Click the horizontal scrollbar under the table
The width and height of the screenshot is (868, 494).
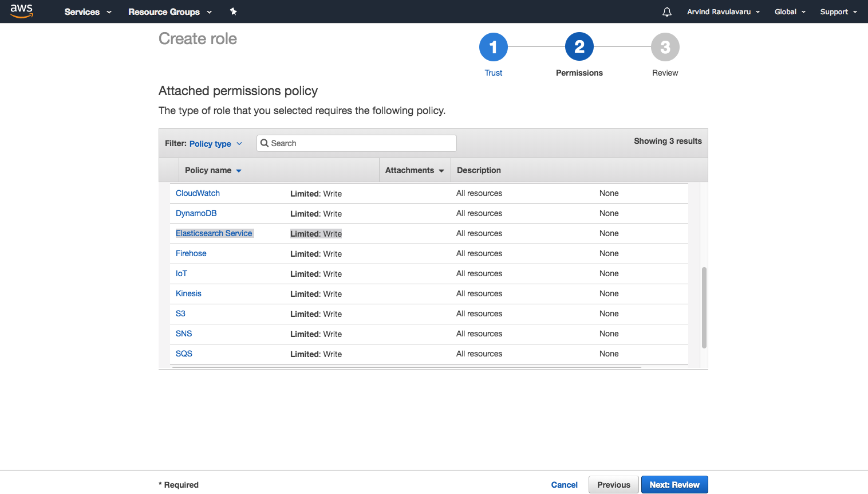[407, 367]
